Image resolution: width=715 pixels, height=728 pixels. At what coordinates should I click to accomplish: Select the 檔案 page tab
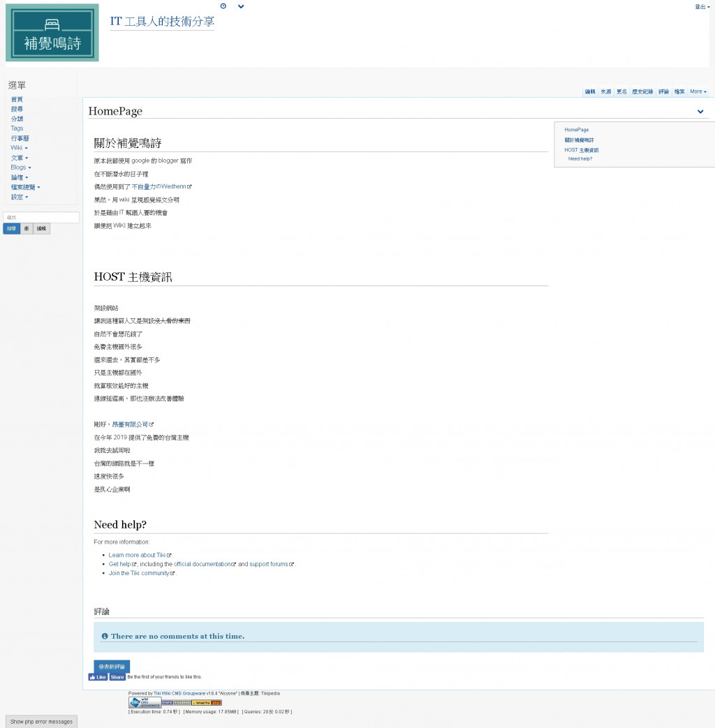tap(679, 91)
